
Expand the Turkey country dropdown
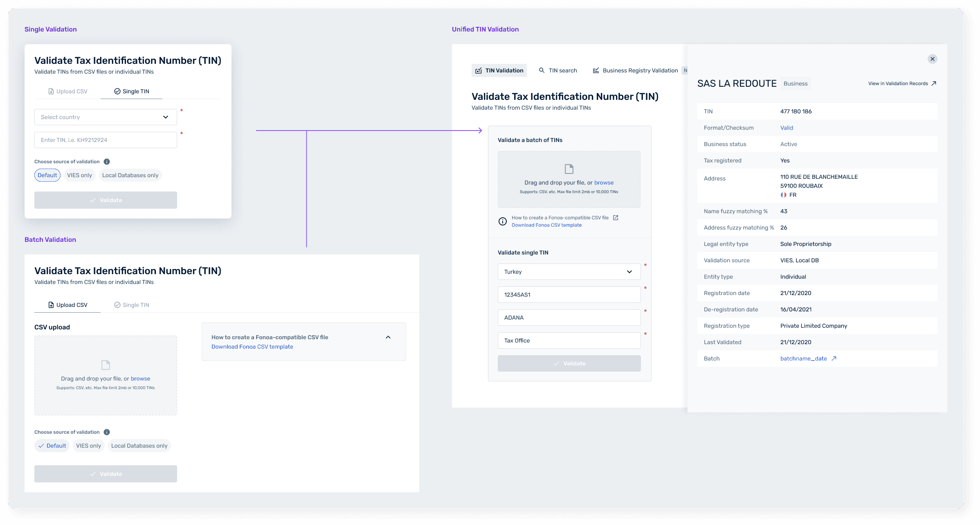pos(569,272)
